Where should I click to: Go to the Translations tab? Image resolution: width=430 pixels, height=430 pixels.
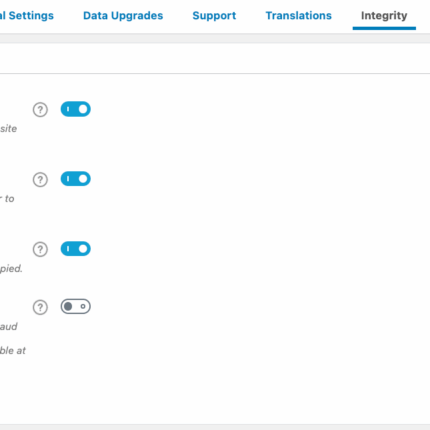tap(299, 16)
